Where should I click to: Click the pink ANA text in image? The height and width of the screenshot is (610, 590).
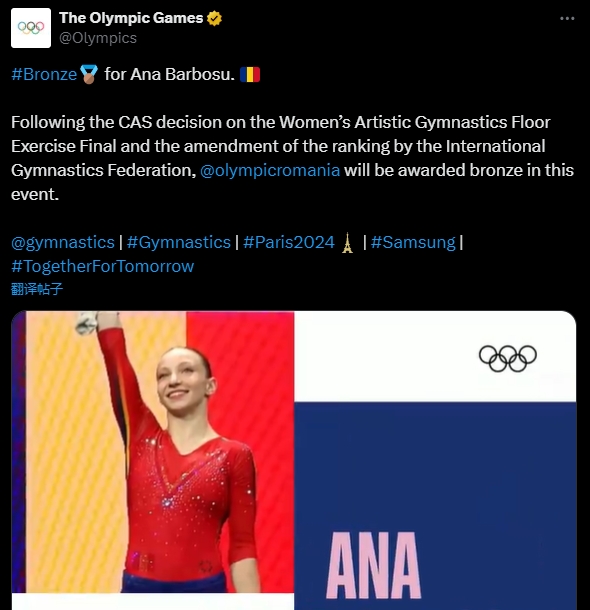[x=373, y=566]
